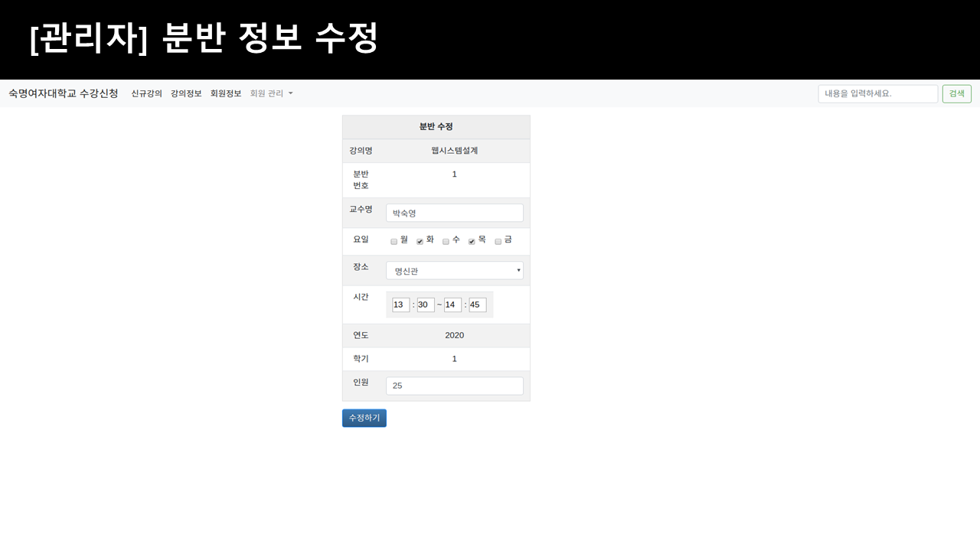Open the 신규강의 menu item
Viewport: 980px width, 551px height.
point(145,93)
